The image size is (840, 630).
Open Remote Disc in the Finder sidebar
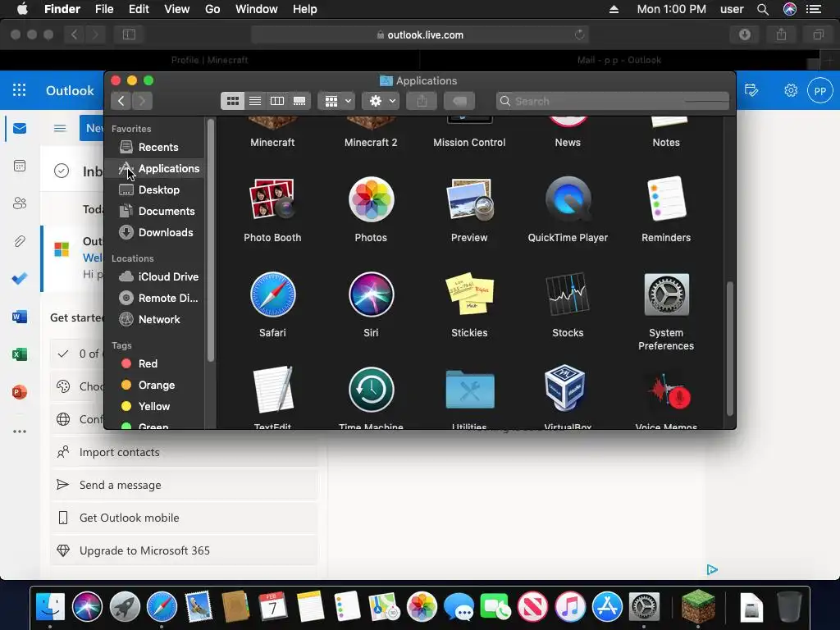click(155, 298)
